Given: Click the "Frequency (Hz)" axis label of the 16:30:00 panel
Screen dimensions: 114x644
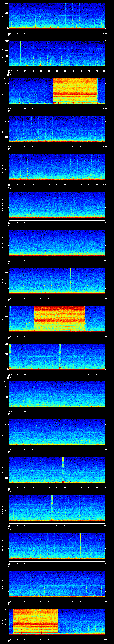Looking at the screenshot, I should 3,621.
